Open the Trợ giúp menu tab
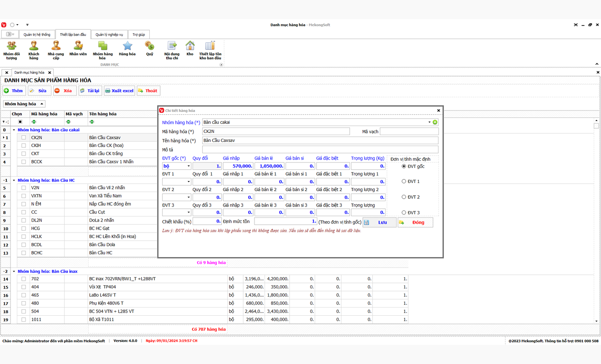The width and height of the screenshot is (601, 364). [138, 35]
